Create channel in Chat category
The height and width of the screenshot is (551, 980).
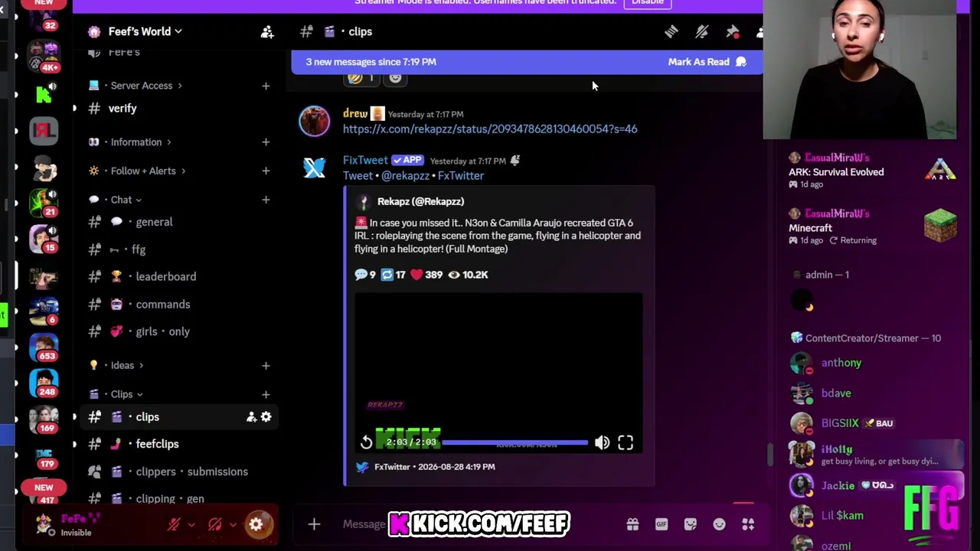click(266, 200)
